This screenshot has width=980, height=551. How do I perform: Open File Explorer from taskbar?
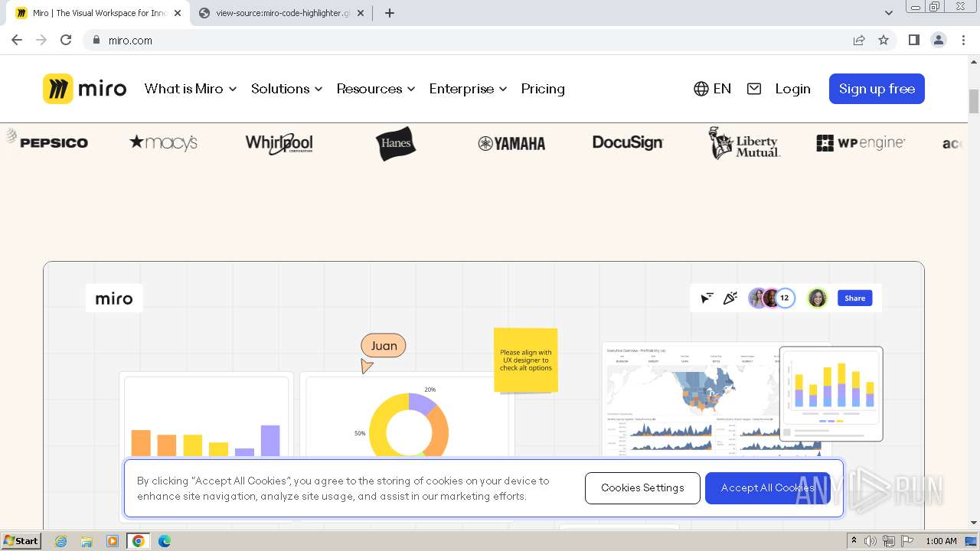click(87, 541)
